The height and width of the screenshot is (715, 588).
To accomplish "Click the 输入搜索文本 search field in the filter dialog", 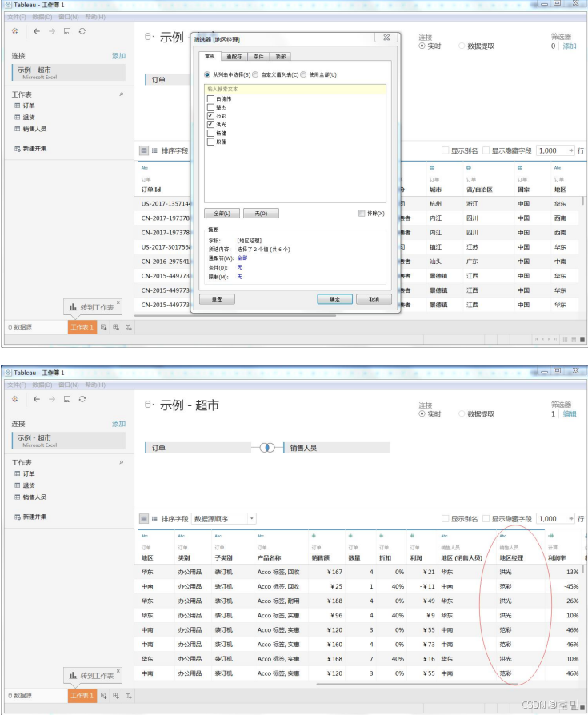I will pos(295,89).
